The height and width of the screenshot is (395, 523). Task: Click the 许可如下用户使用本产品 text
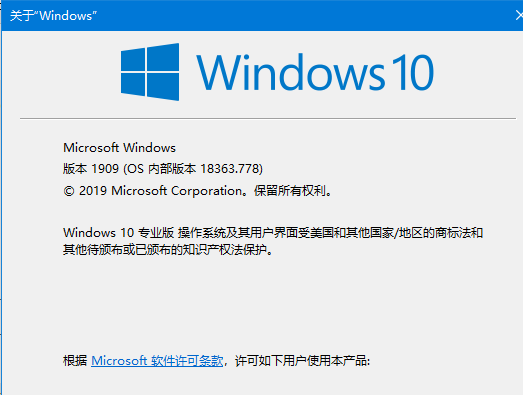(x=300, y=361)
